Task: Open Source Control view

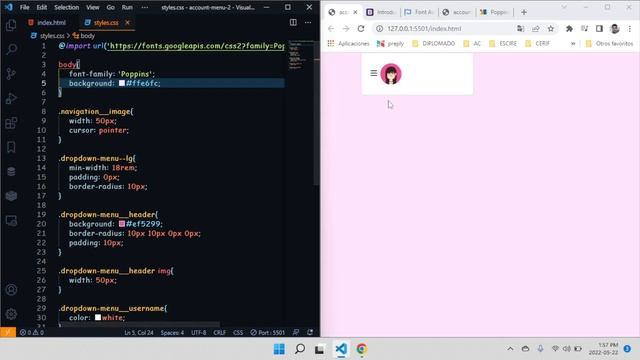Action: coord(11,74)
